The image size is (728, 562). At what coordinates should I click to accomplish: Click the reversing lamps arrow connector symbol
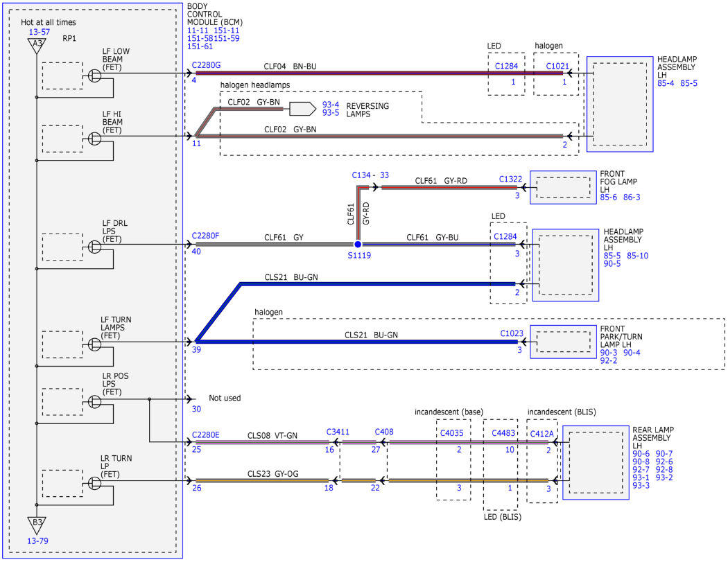pyautogui.click(x=303, y=109)
